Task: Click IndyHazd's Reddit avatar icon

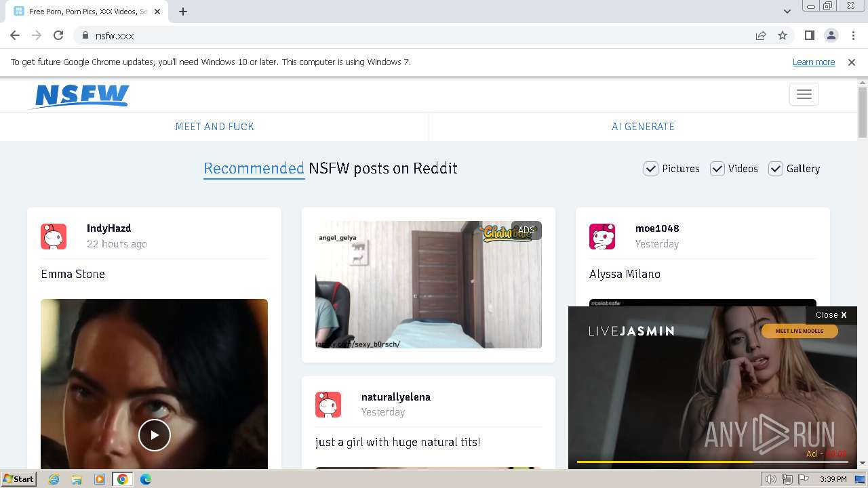Action: [x=54, y=237]
